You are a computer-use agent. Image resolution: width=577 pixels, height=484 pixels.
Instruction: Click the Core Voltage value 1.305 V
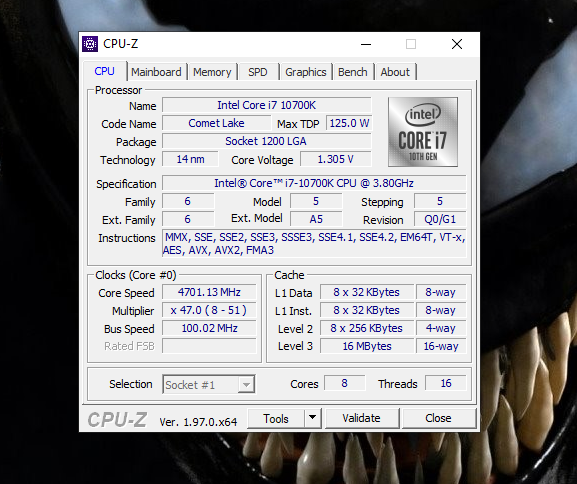pos(336,159)
